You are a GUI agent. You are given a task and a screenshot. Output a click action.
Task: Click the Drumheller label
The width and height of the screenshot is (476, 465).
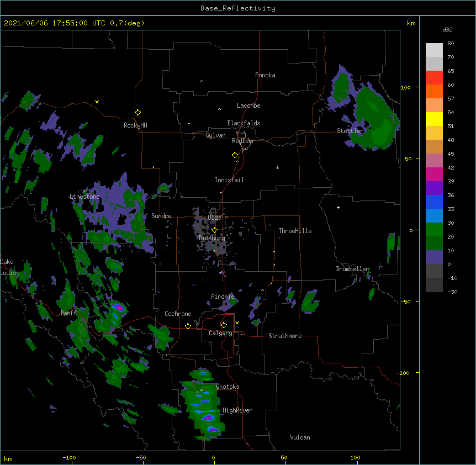(352, 269)
